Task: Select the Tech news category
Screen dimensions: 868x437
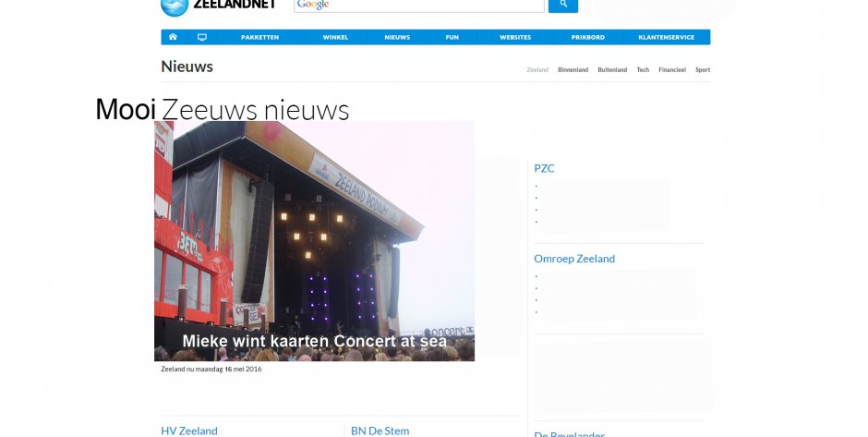Action: click(x=643, y=70)
